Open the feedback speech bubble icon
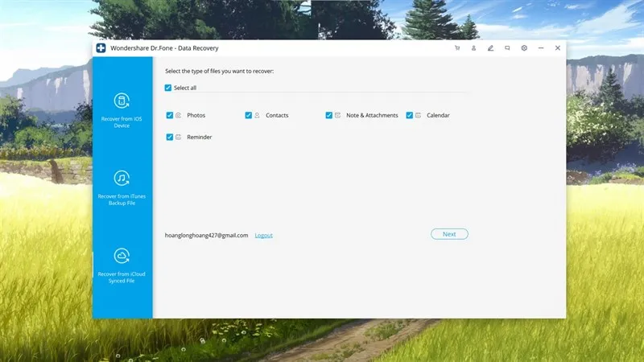 tap(507, 48)
